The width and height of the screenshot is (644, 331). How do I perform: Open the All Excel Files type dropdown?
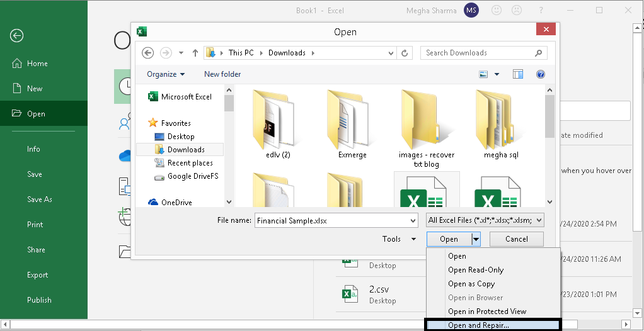485,220
